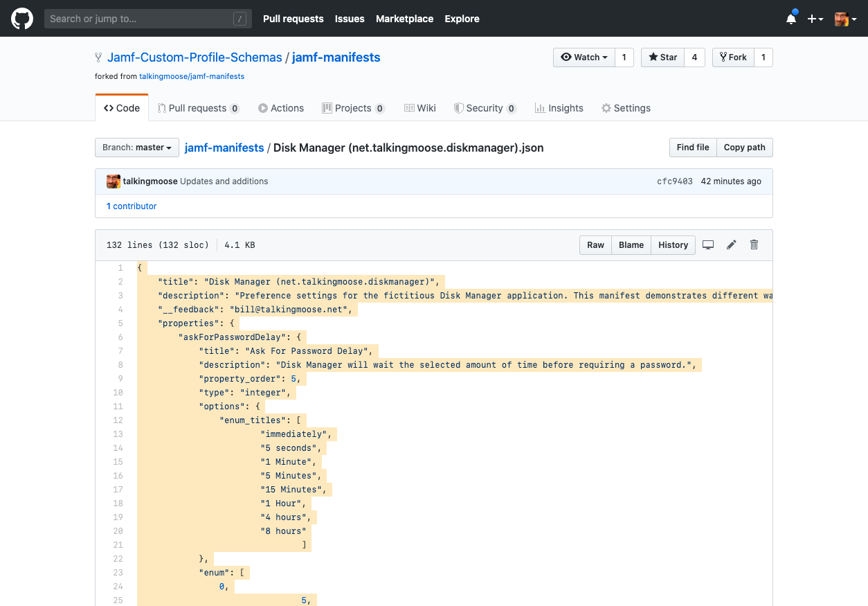Screen dimensions: 868x606
Task: Switch to the Actions tab
Action: click(x=281, y=108)
